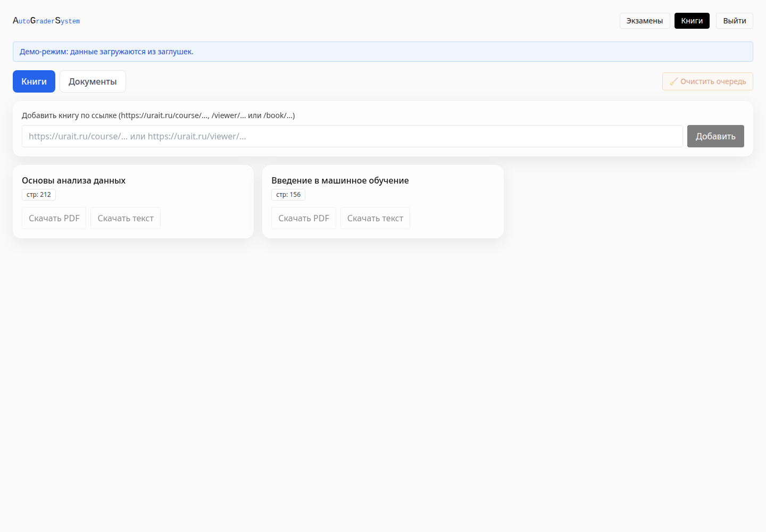The height and width of the screenshot is (532, 766).
Task: Click the broom icon in Очистить очередь
Action: [673, 81]
